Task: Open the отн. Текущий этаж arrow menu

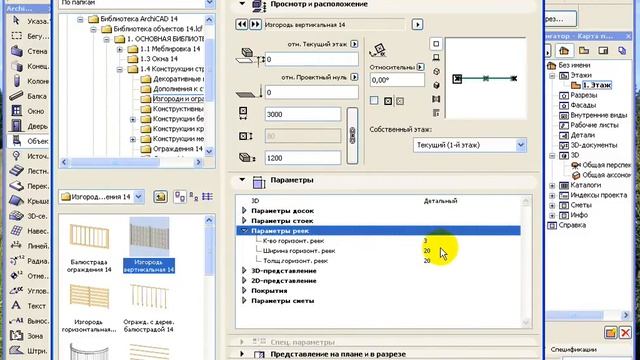Action: [354, 44]
